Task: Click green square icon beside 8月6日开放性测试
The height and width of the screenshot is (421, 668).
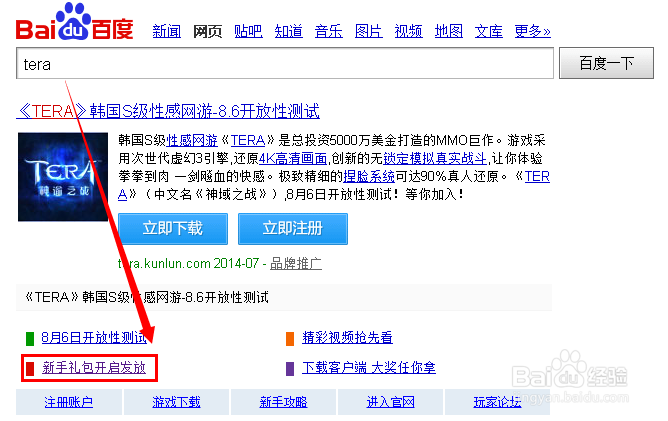Action: [x=30, y=339]
